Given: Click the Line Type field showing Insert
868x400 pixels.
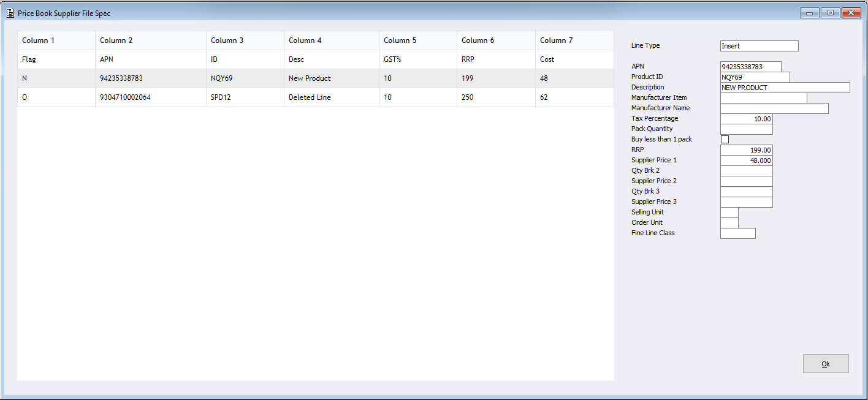Looking at the screenshot, I should [759, 46].
